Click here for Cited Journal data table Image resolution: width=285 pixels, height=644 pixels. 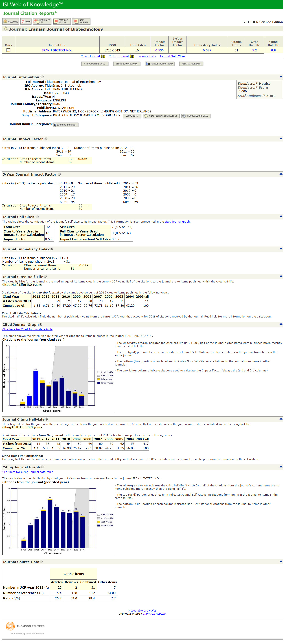tap(27, 330)
